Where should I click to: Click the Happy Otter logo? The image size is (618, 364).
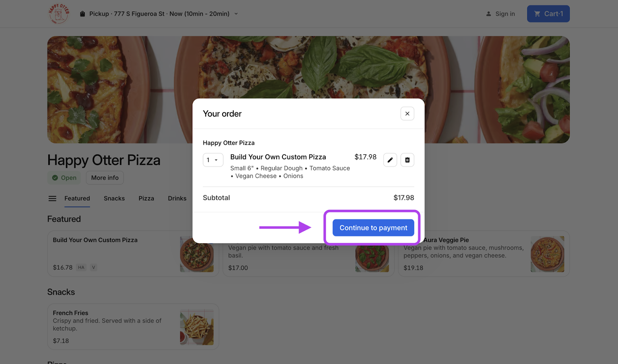click(x=59, y=14)
